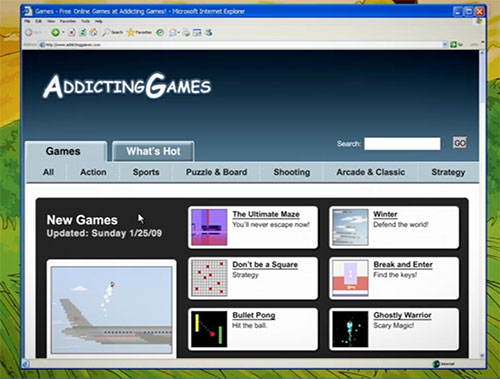Open the Search magnifier in the toolbar

(x=106, y=32)
